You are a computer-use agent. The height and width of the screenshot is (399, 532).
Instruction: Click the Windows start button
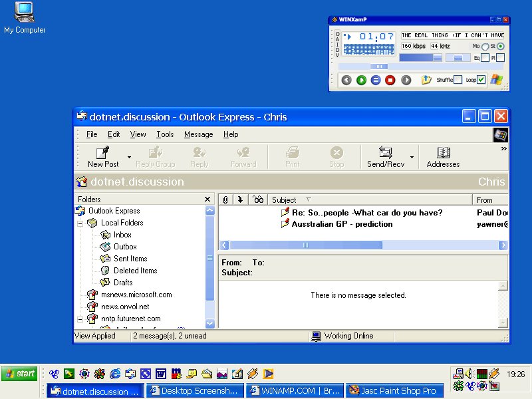(19, 374)
